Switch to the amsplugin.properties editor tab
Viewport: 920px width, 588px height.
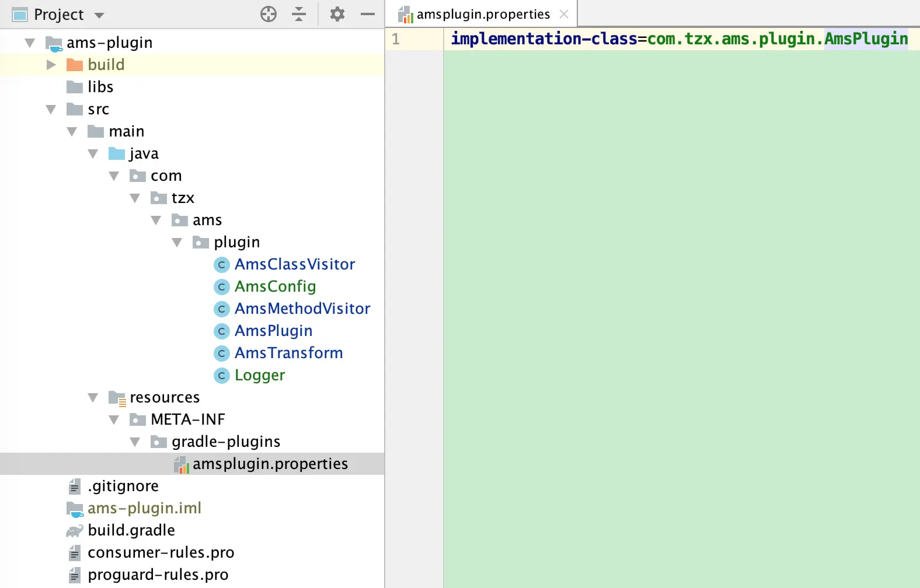tap(482, 14)
